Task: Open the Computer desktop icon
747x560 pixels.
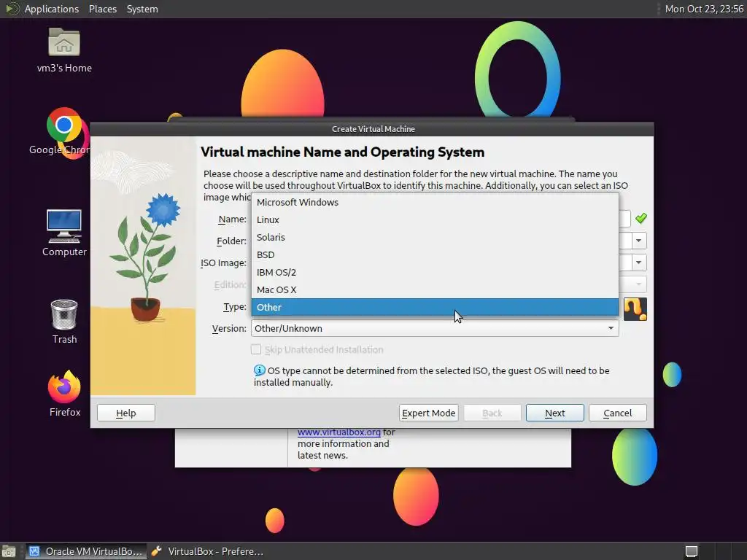Action: pyautogui.click(x=64, y=226)
